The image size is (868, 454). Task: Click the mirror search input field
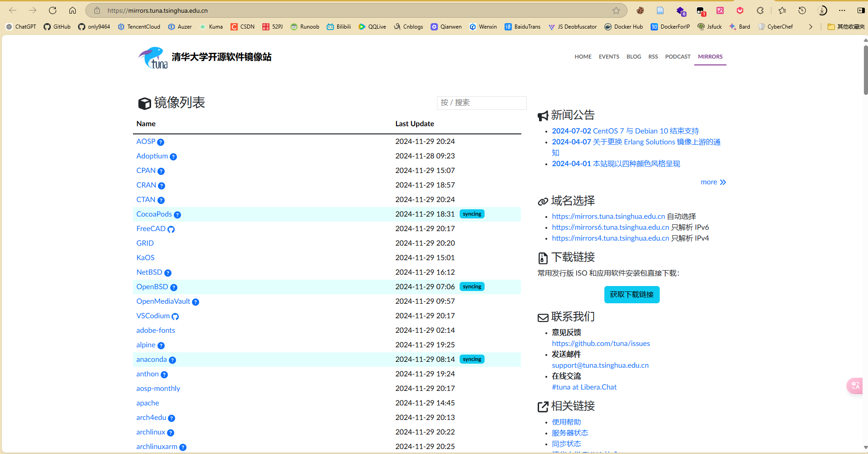(x=481, y=103)
